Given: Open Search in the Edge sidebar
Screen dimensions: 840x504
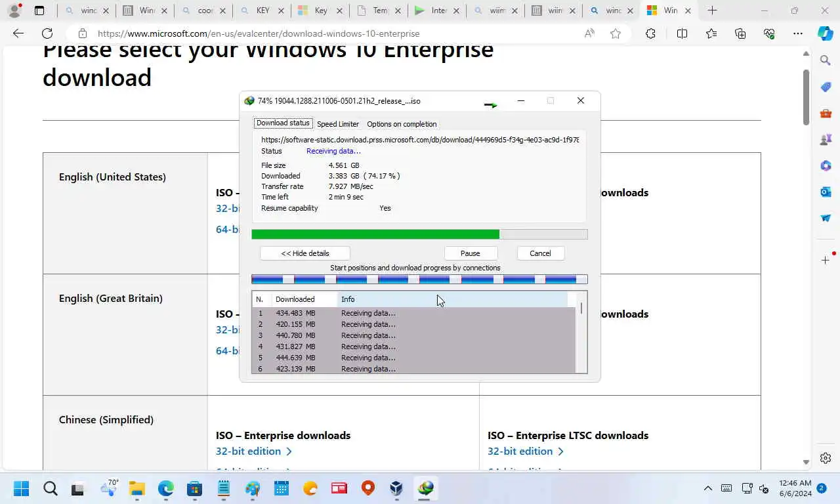Looking at the screenshot, I should click(826, 60).
